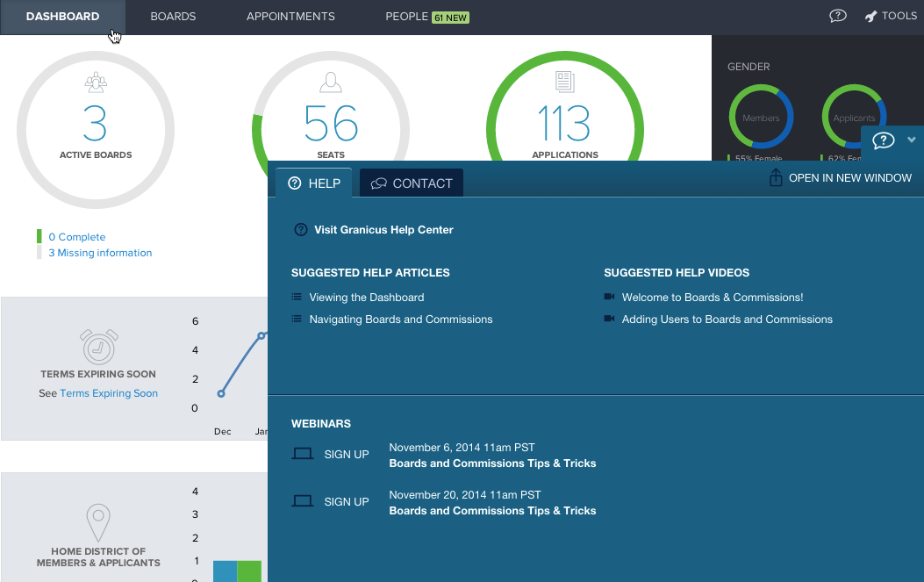Viewport: 924px width, 582px height.
Task: Click video icon beside Adding Users
Action: click(x=609, y=319)
